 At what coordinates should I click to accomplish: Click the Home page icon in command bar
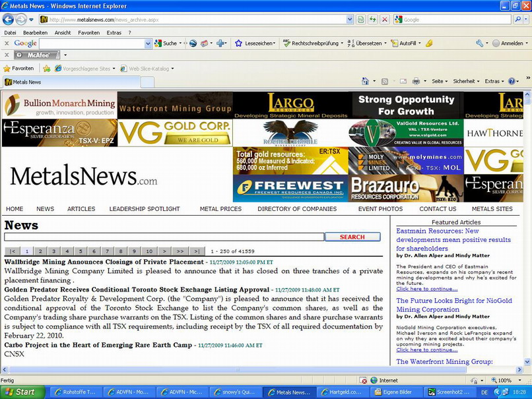click(365, 81)
